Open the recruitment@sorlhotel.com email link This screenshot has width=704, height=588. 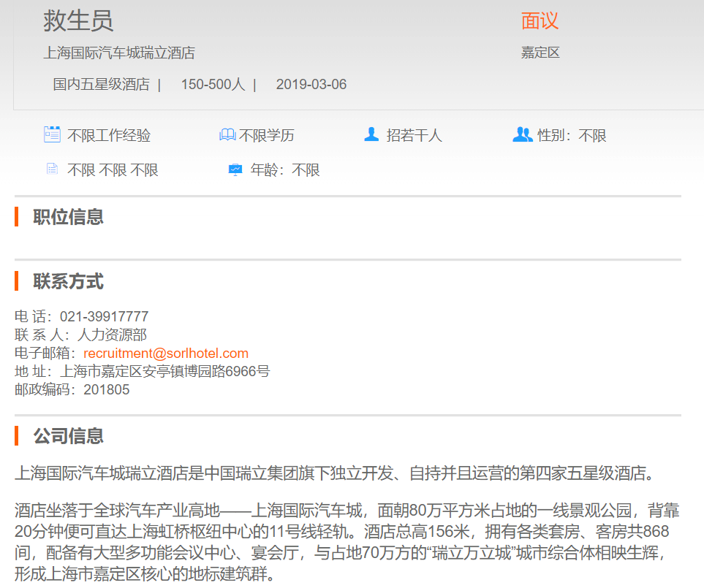166,354
